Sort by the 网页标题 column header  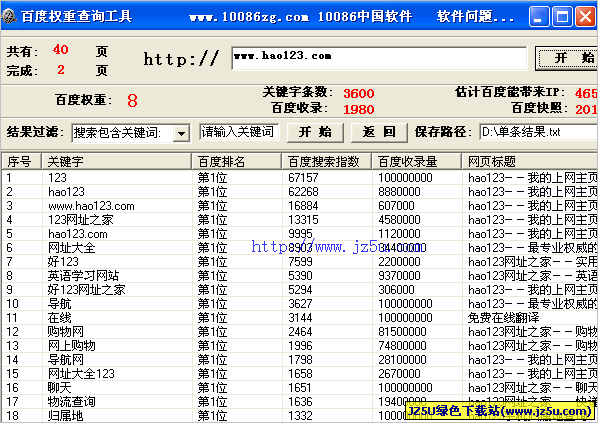point(530,161)
